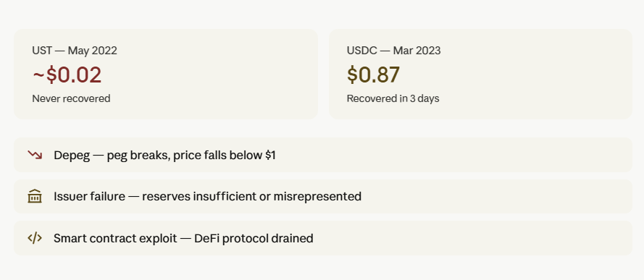Image resolution: width=644 pixels, height=280 pixels.
Task: Click empty space inside the USDC card
Action: pyautogui.click(x=534, y=74)
